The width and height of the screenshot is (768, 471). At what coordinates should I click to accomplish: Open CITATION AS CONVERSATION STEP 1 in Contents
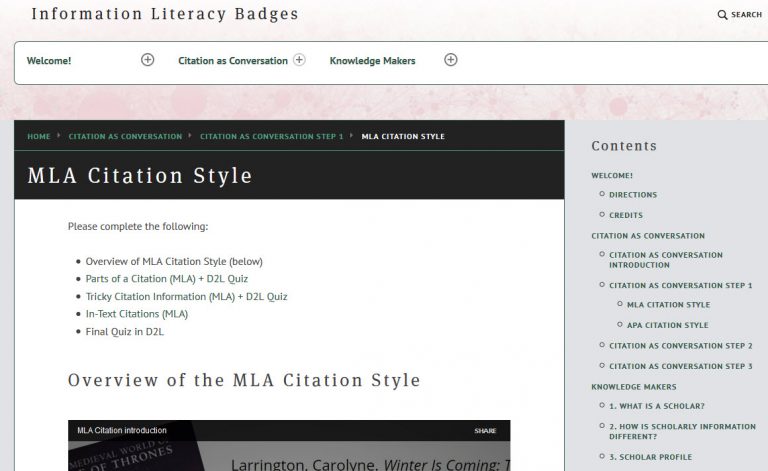coord(680,285)
